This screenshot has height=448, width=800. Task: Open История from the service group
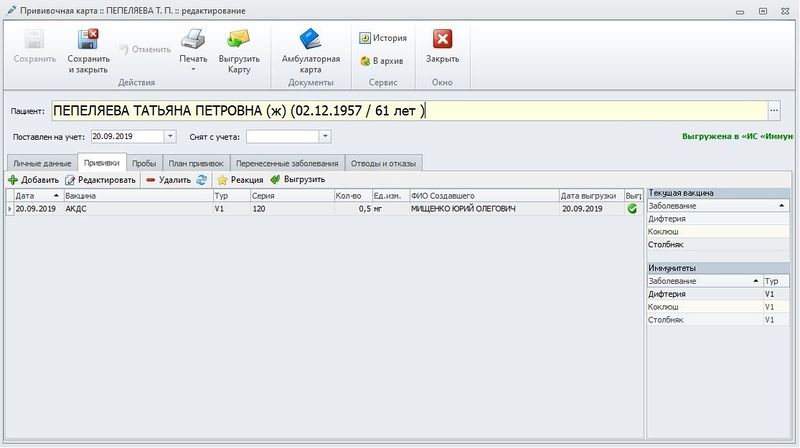pyautogui.click(x=383, y=38)
